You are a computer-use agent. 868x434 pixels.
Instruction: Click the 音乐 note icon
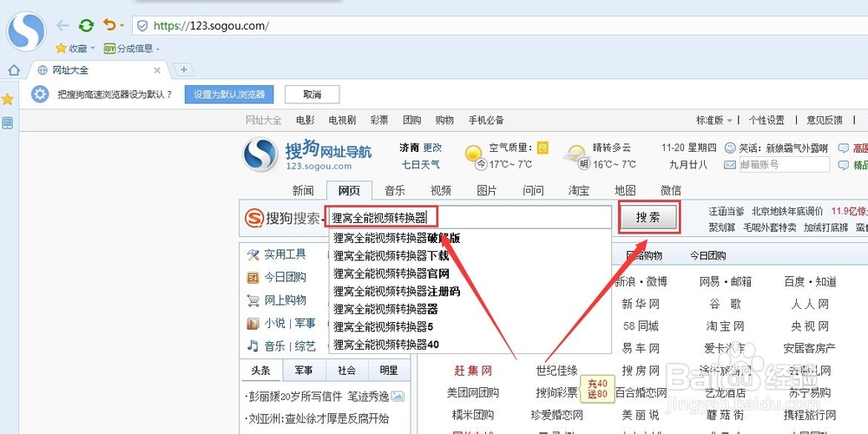click(x=253, y=346)
